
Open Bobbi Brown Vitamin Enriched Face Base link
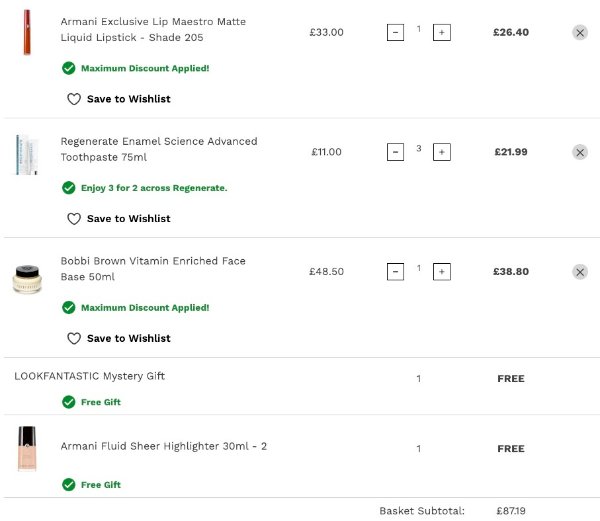click(153, 268)
